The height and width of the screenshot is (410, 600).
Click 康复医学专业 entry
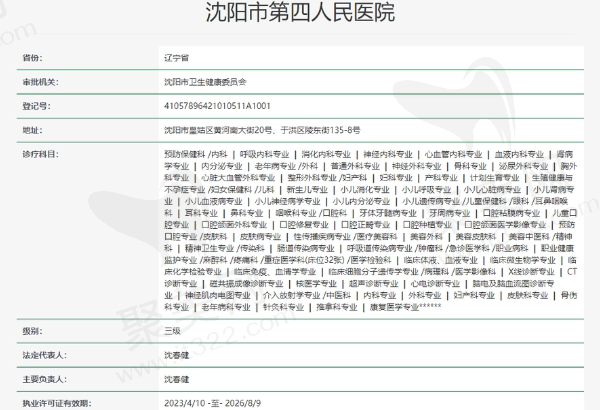[395, 307]
